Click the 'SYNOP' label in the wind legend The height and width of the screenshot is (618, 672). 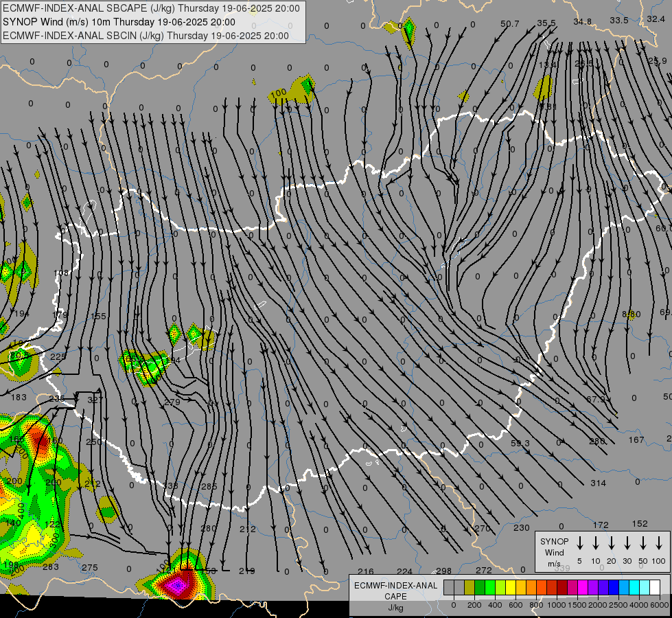[x=554, y=541]
